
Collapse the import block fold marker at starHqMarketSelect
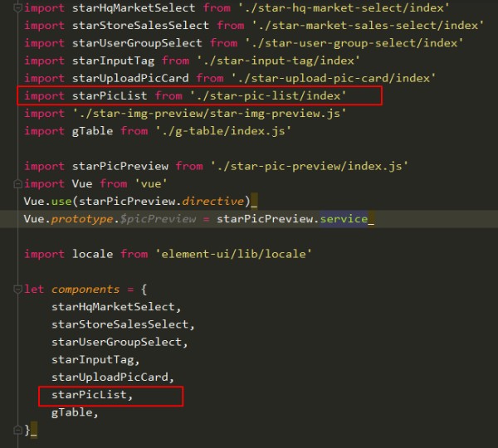click(17, 7)
